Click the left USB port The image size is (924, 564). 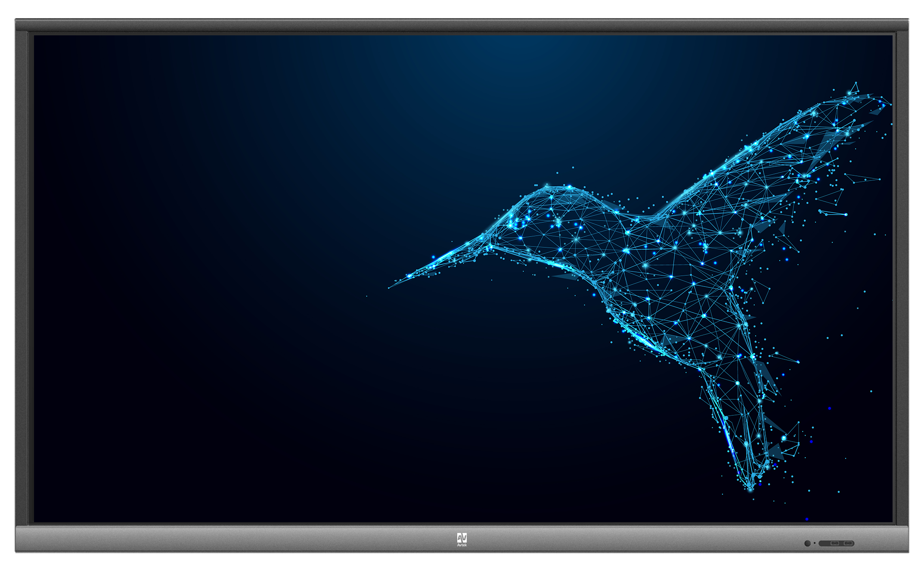(835, 543)
